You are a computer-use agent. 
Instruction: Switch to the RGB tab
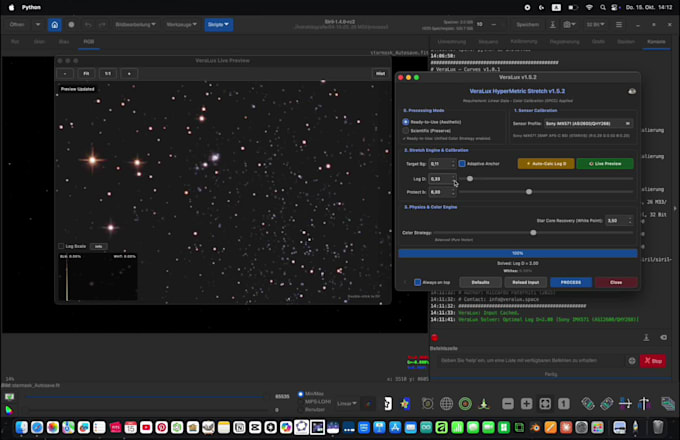(x=88, y=42)
